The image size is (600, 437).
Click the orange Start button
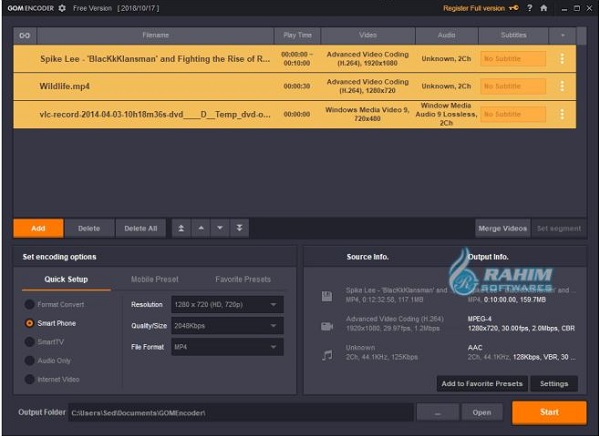[x=549, y=412]
